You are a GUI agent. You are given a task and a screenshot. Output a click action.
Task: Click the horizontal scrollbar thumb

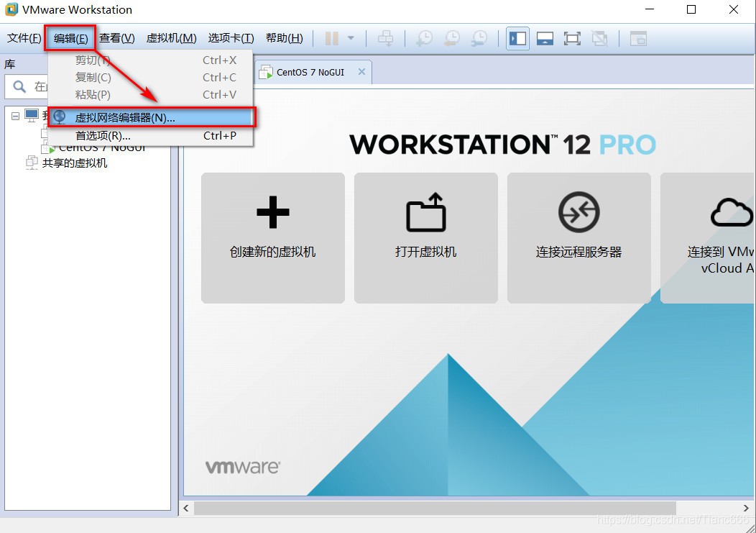click(435, 508)
